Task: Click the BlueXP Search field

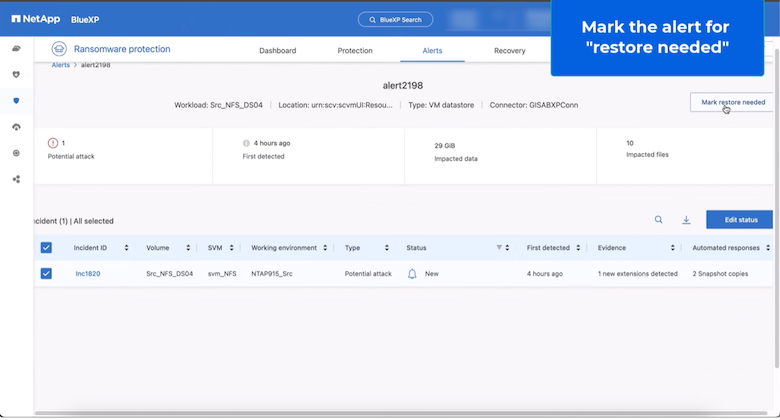Action: pos(396,19)
